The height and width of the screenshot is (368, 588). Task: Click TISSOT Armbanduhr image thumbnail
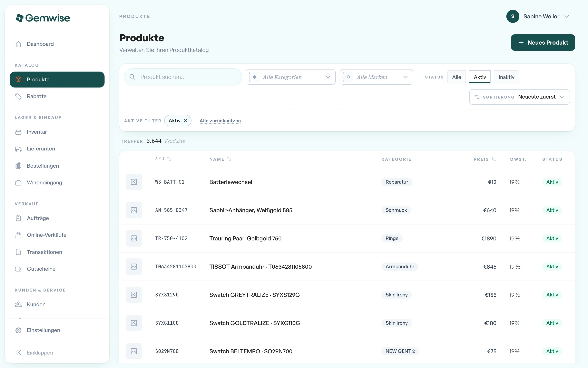point(134,267)
